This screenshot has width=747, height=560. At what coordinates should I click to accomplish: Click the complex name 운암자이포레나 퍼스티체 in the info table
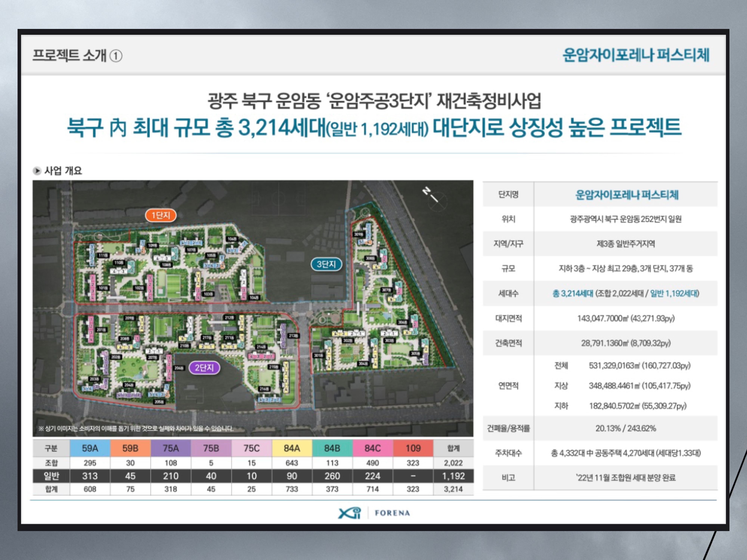tap(627, 195)
